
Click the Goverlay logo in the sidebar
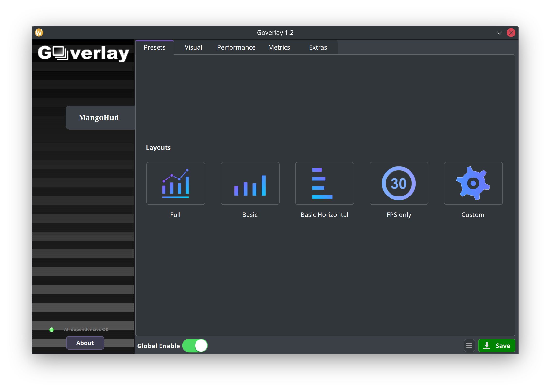pyautogui.click(x=83, y=53)
